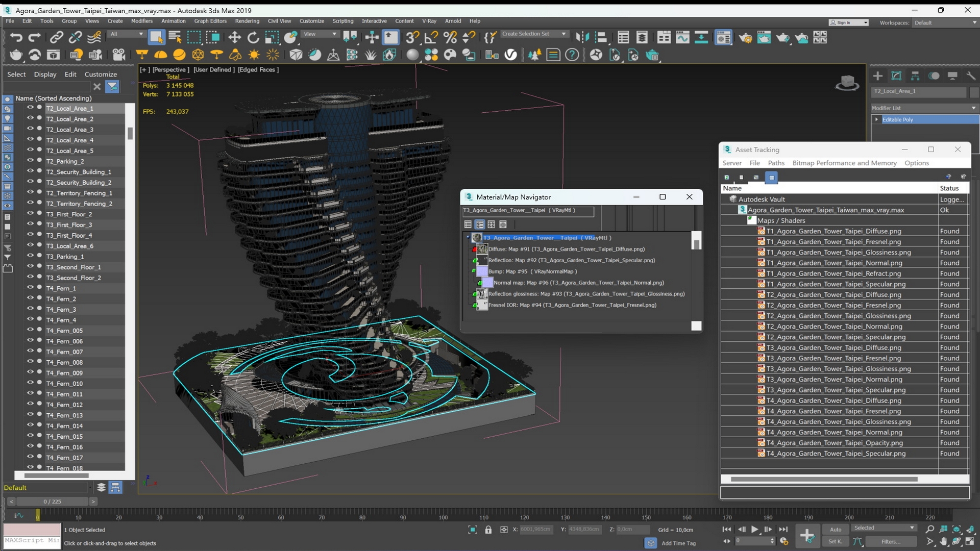Open the Sign In dropdown
Viewport: 980px width, 551px height.
tap(848, 22)
